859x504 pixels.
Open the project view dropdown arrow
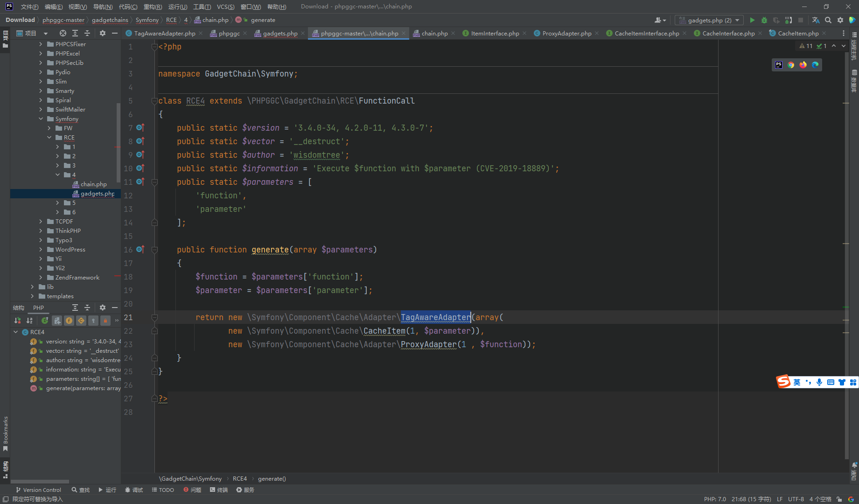pos(46,34)
